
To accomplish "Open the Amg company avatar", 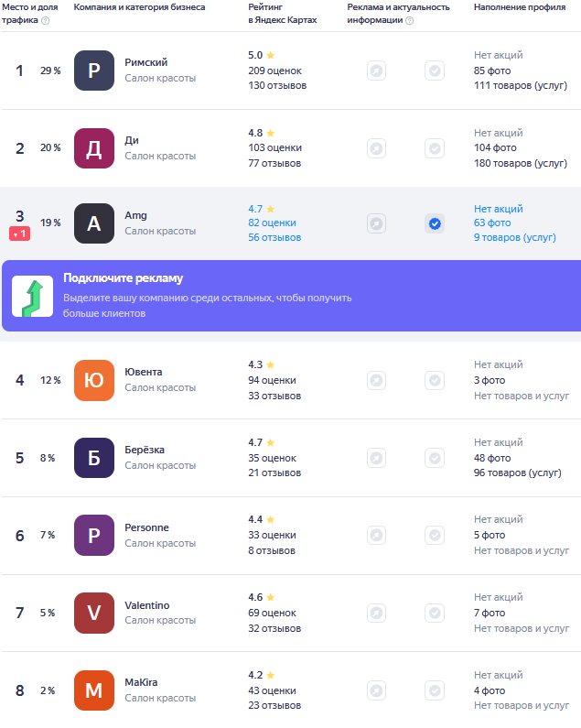I will click(94, 223).
